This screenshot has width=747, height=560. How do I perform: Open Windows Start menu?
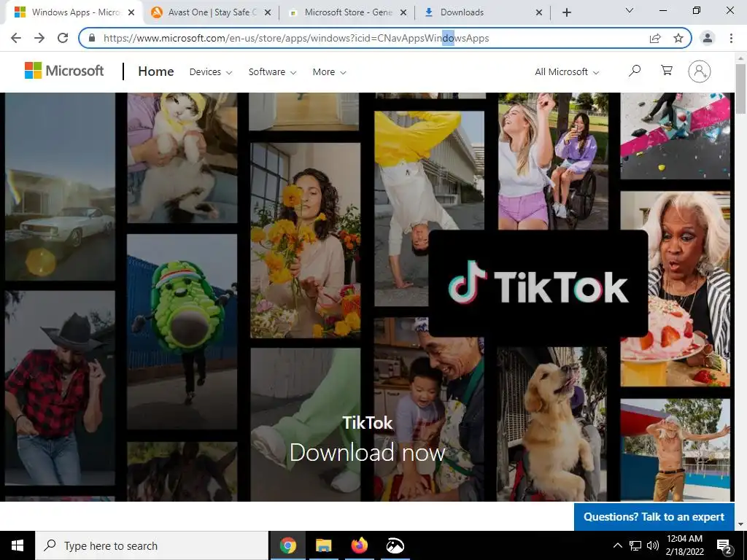coord(18,545)
